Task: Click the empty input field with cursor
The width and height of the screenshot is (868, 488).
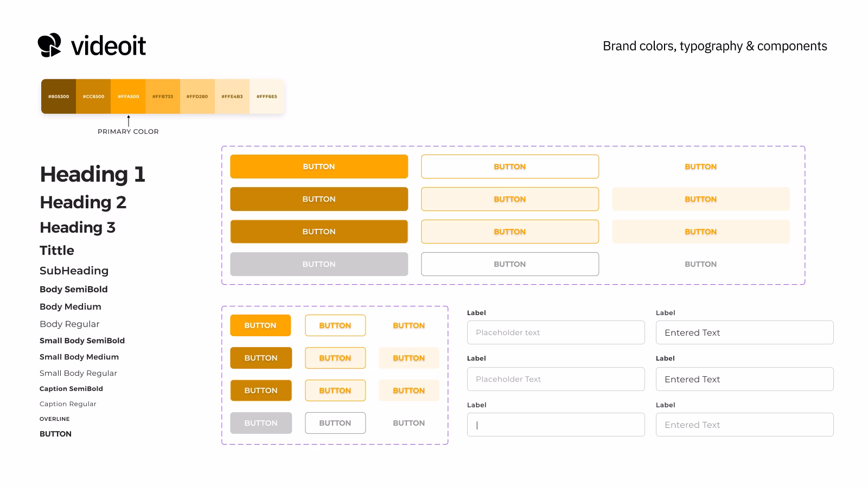Action: pos(556,425)
